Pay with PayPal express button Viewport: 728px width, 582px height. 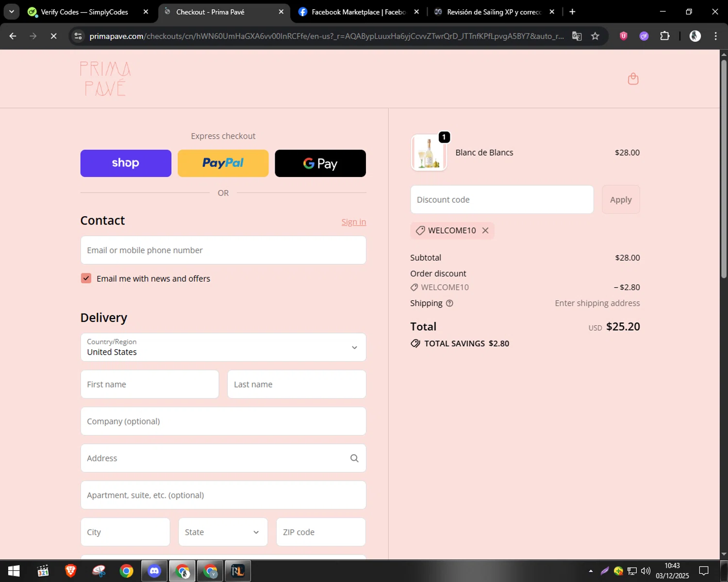point(223,163)
